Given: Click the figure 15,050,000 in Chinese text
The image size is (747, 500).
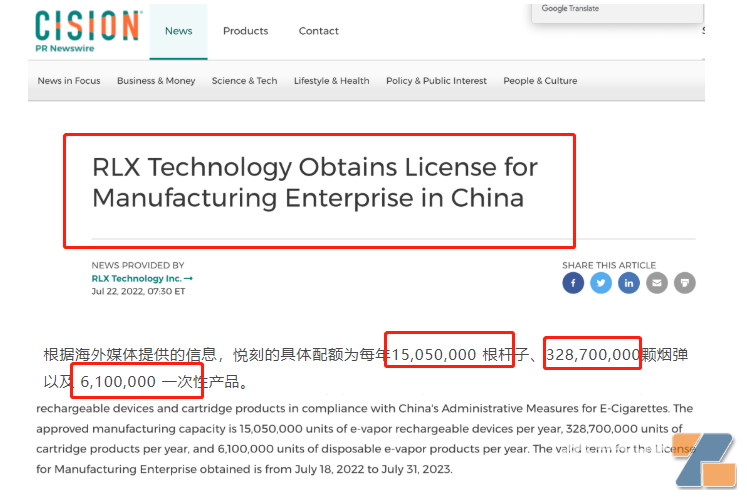Looking at the screenshot, I should coord(434,355).
